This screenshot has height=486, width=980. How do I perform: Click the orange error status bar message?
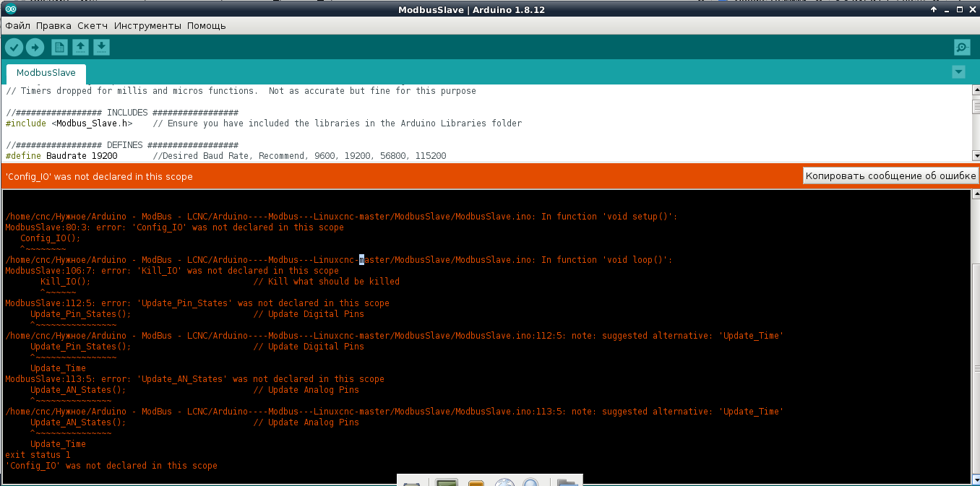(x=99, y=176)
